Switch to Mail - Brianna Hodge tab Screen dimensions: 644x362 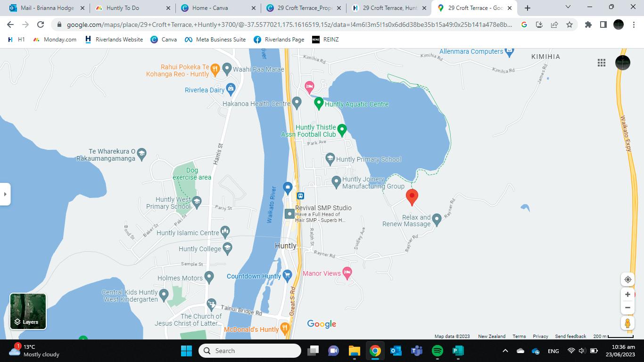[x=46, y=8]
